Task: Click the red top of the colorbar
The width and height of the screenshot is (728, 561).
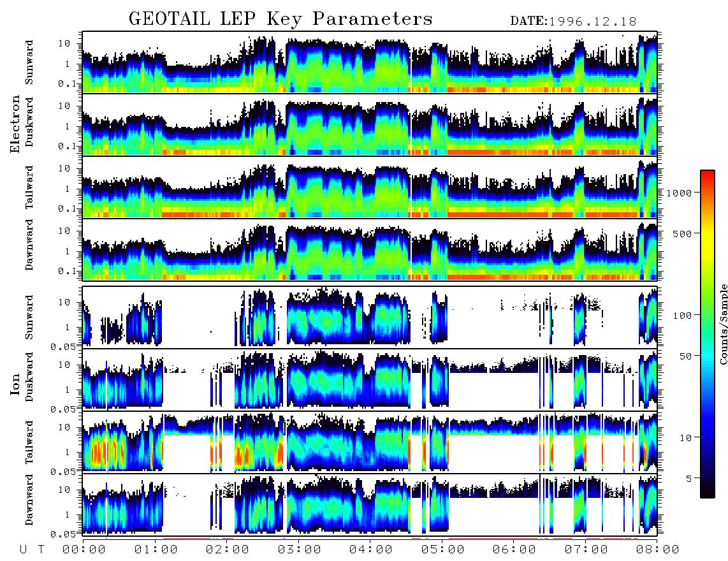Action: pos(708,178)
